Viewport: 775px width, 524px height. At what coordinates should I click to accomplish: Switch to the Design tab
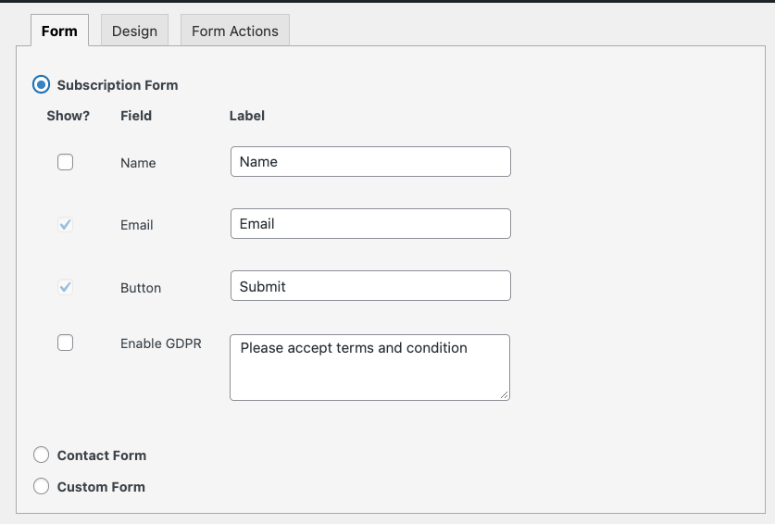tap(134, 31)
